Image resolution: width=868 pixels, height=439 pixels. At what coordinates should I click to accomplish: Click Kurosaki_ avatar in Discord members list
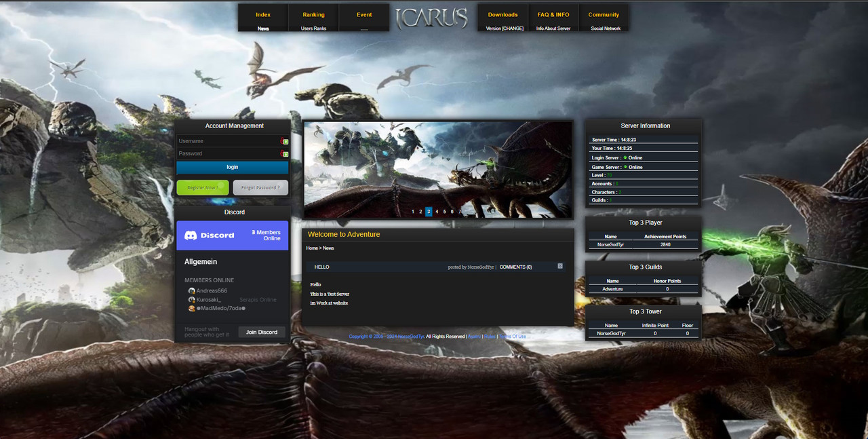tap(192, 299)
